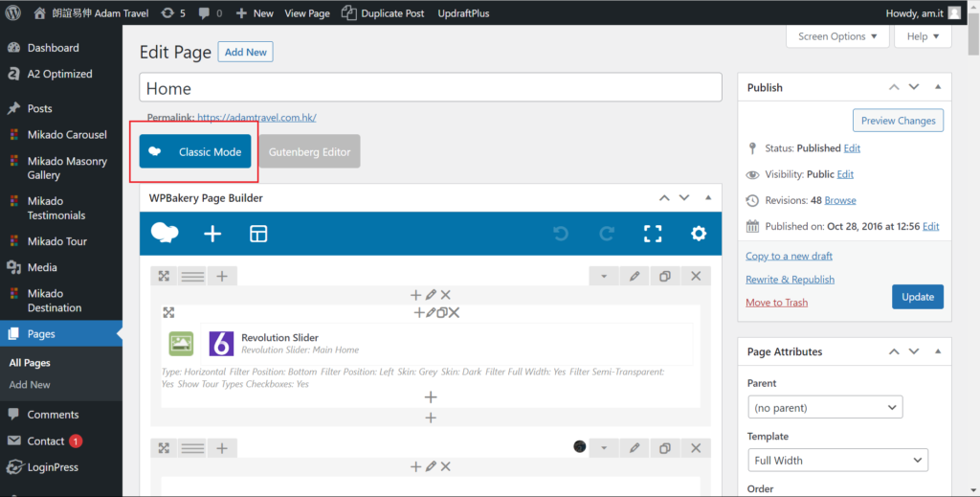Open the UpdraftPlus admin bar menu
This screenshot has width=980, height=497.
pyautogui.click(x=463, y=13)
